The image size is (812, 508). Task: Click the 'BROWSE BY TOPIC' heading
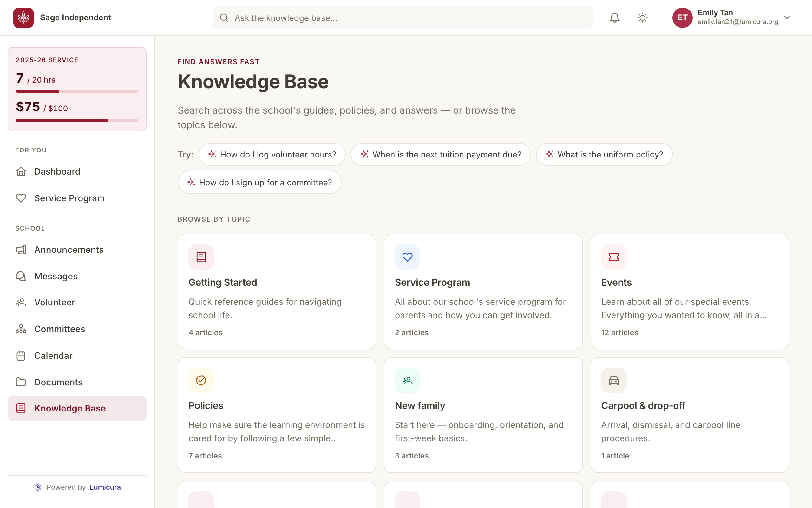214,219
